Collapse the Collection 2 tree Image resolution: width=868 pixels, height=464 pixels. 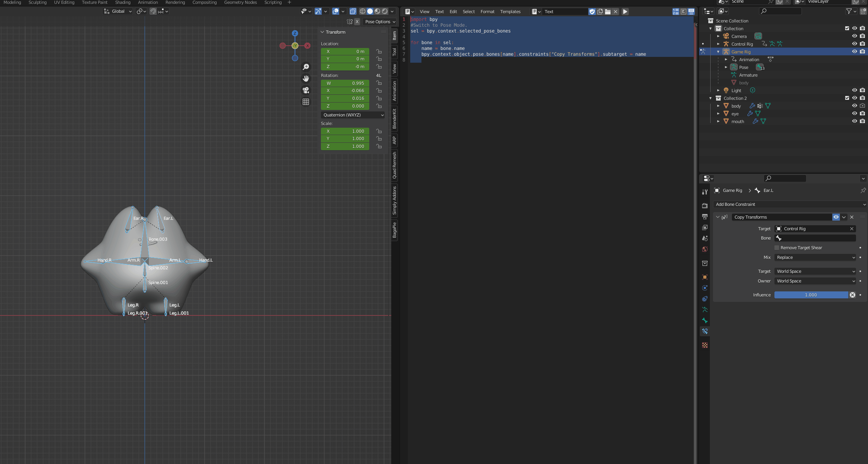tap(710, 98)
